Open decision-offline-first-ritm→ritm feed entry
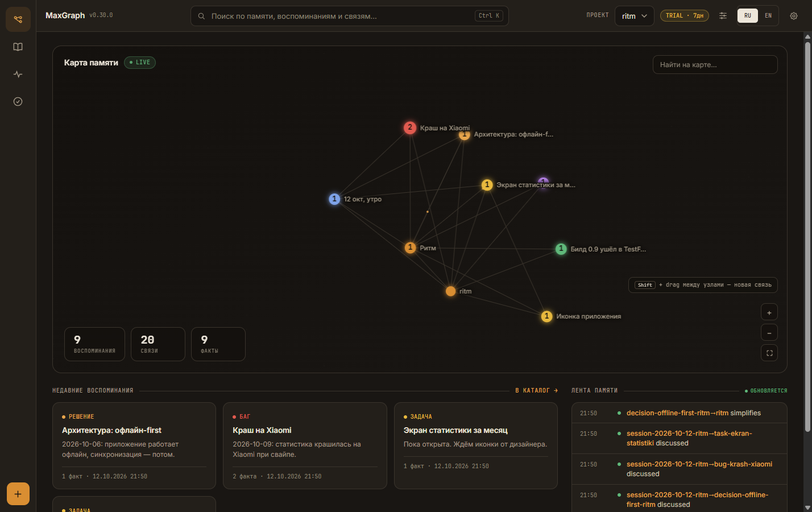Screen dimensions: 812x512 click(x=680, y=413)
